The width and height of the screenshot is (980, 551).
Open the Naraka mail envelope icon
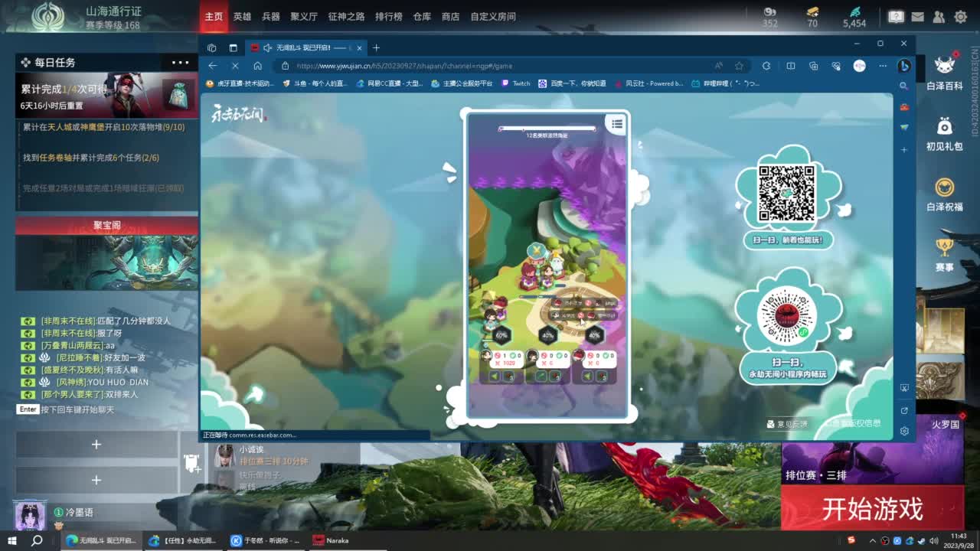(x=917, y=16)
